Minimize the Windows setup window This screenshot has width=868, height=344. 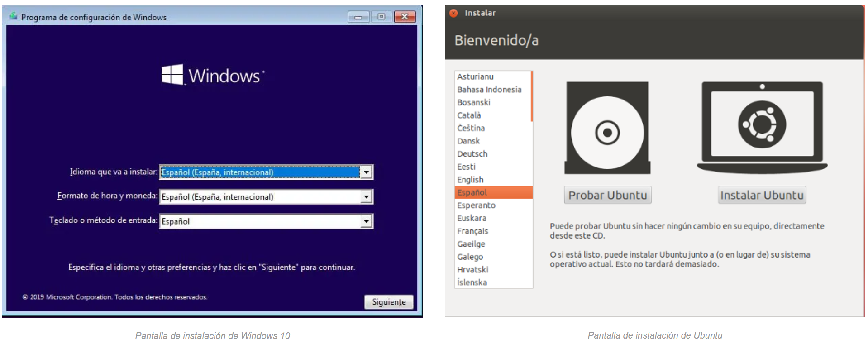[x=358, y=17]
